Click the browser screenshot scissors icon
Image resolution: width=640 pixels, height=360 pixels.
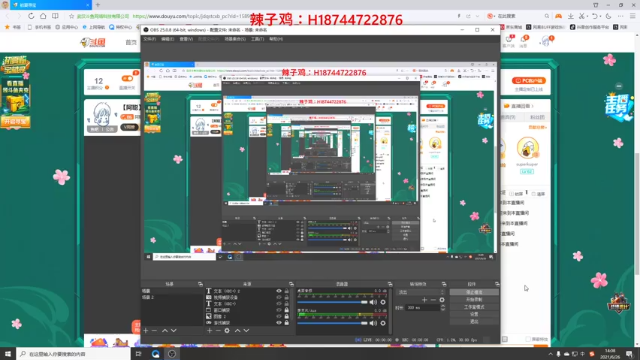[582, 16]
